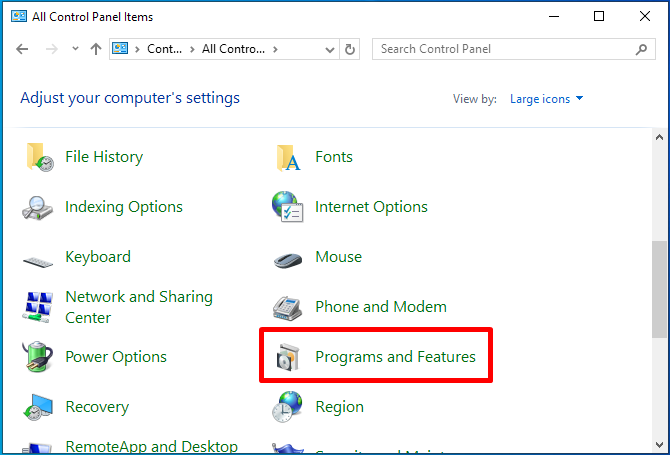Go back using the Back arrow
Screen dimensions: 670x455
(22, 49)
